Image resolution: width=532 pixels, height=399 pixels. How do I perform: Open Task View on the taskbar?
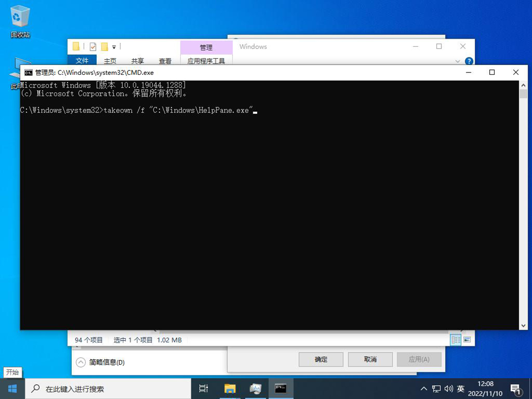(x=203, y=389)
